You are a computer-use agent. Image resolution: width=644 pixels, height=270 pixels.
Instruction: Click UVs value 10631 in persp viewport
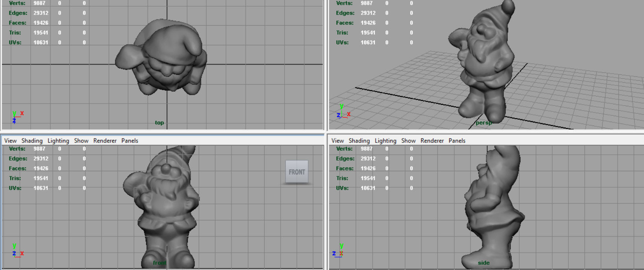[x=368, y=43]
